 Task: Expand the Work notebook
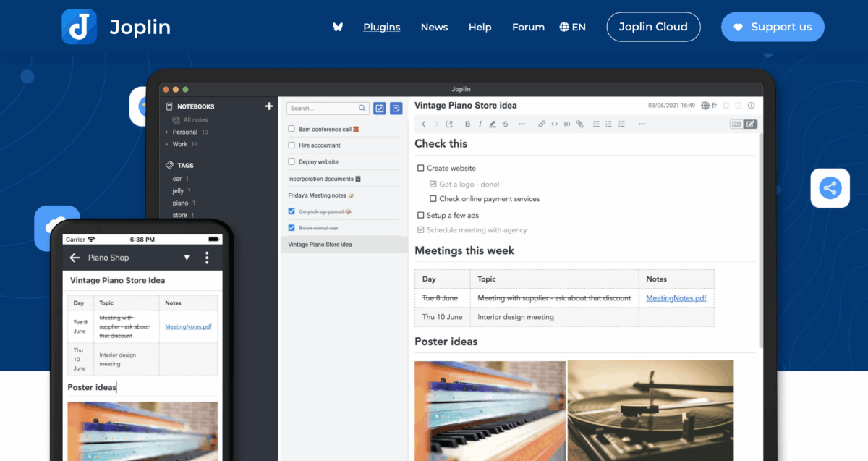point(167,144)
